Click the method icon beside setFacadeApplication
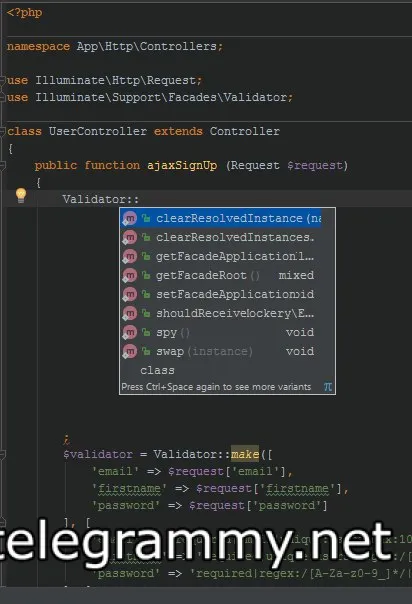 point(130,295)
